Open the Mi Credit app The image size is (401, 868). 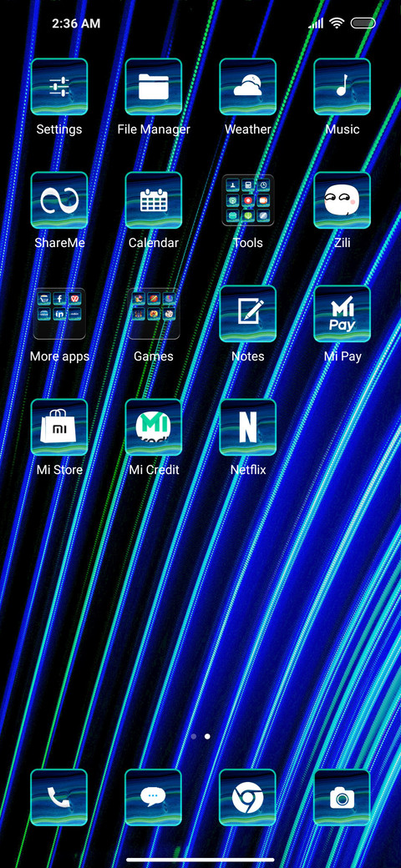pyautogui.click(x=154, y=427)
